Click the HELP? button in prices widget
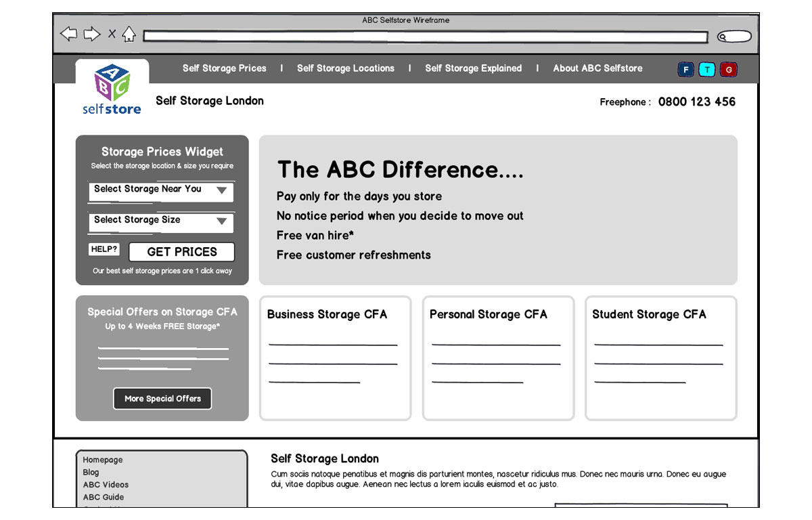The width and height of the screenshot is (812, 520). [x=104, y=249]
